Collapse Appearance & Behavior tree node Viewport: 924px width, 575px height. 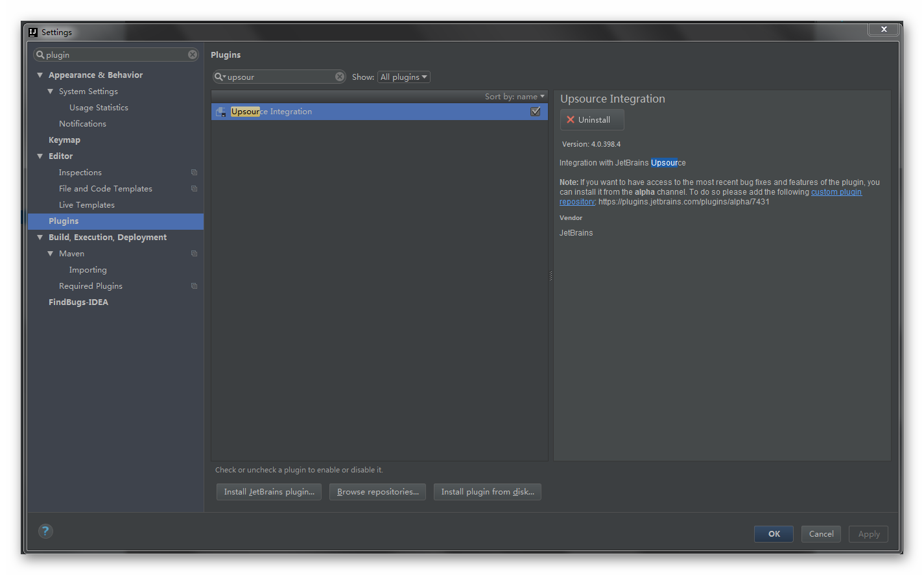pyautogui.click(x=40, y=75)
